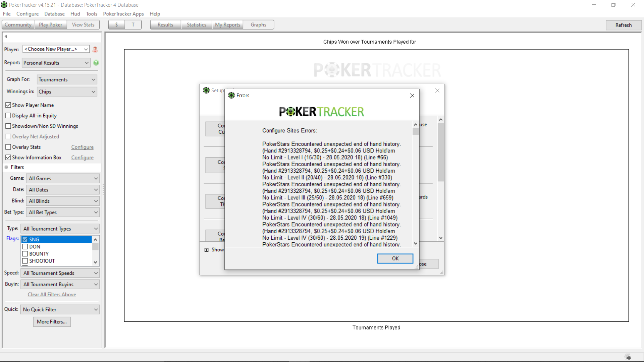The width and height of the screenshot is (644, 362).
Task: Open the Winnings in dropdown
Action: pos(67,92)
